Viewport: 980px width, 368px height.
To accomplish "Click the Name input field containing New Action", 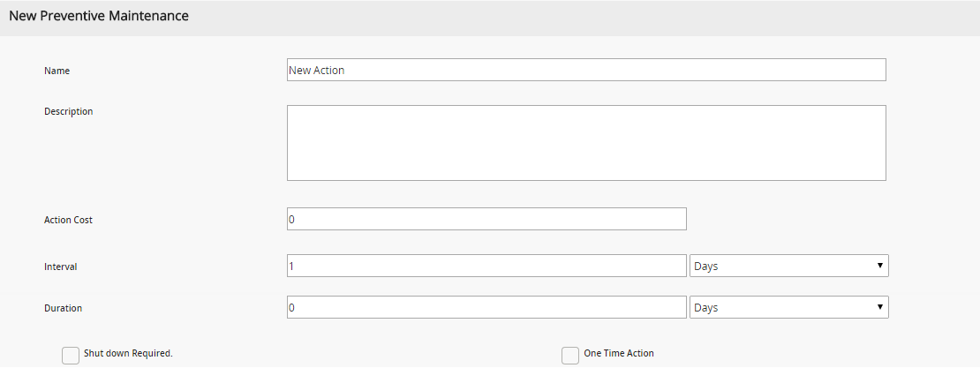I will [586, 70].
